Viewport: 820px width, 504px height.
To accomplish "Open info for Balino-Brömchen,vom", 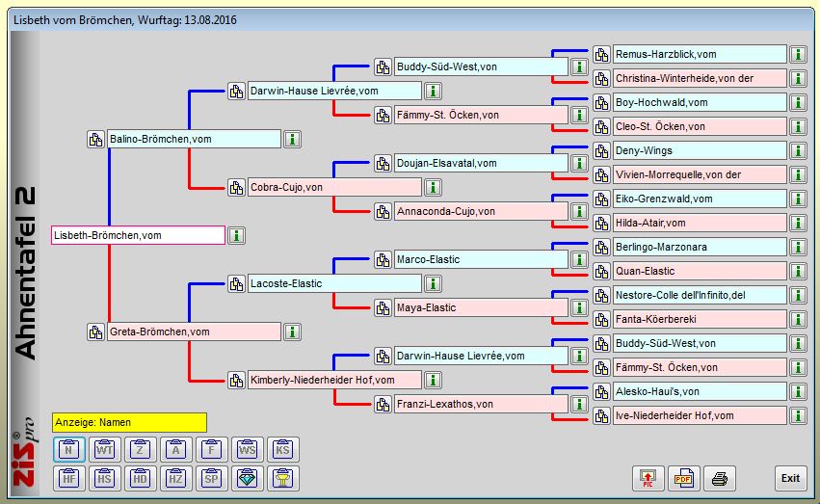I will click(x=292, y=140).
